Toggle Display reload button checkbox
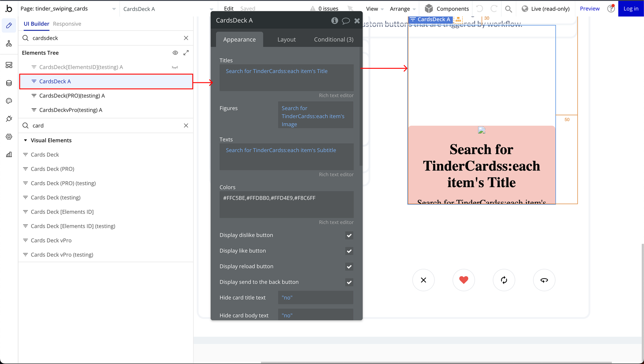This screenshot has width=644, height=364. tap(349, 267)
